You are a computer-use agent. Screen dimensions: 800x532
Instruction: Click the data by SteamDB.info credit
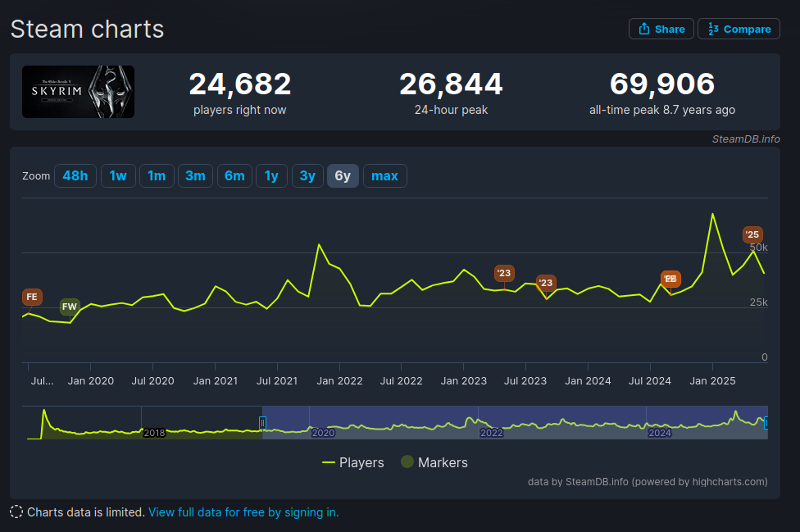point(648,481)
